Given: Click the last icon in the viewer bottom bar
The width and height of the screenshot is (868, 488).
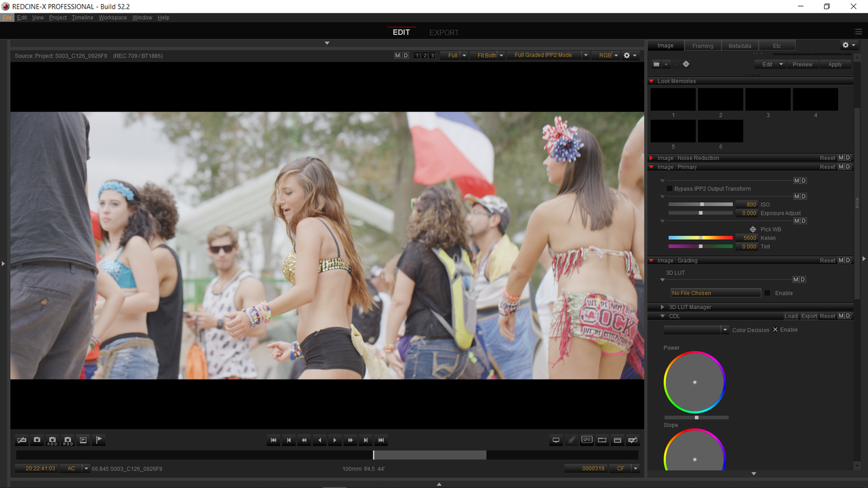Looking at the screenshot, I should tap(633, 440).
